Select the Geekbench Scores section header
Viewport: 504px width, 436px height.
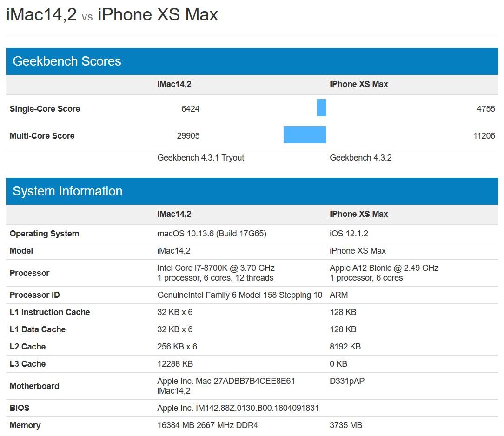pos(66,61)
